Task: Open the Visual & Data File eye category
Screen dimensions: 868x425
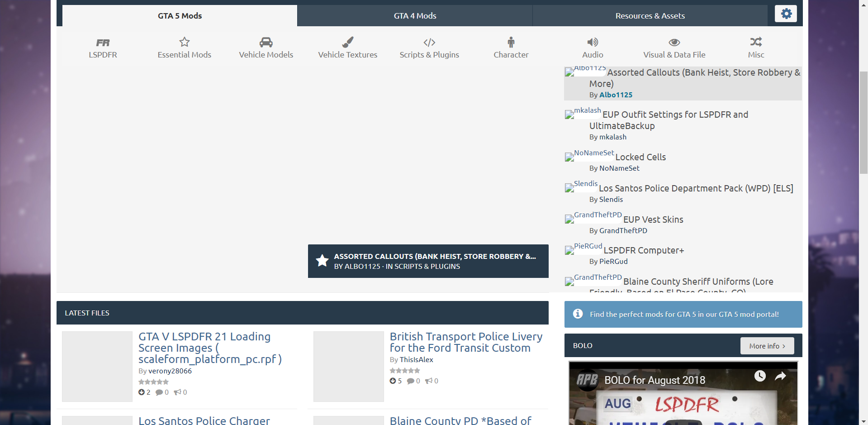Action: 674,48
